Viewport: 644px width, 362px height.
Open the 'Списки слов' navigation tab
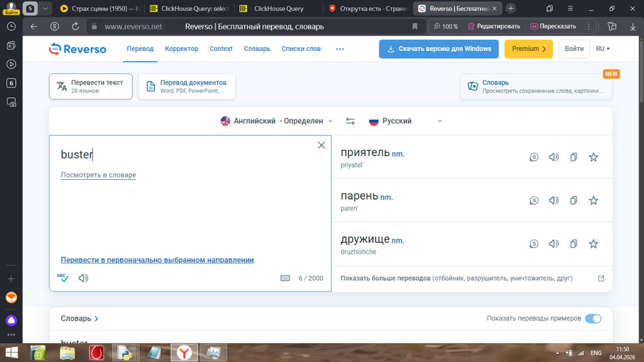point(301,48)
